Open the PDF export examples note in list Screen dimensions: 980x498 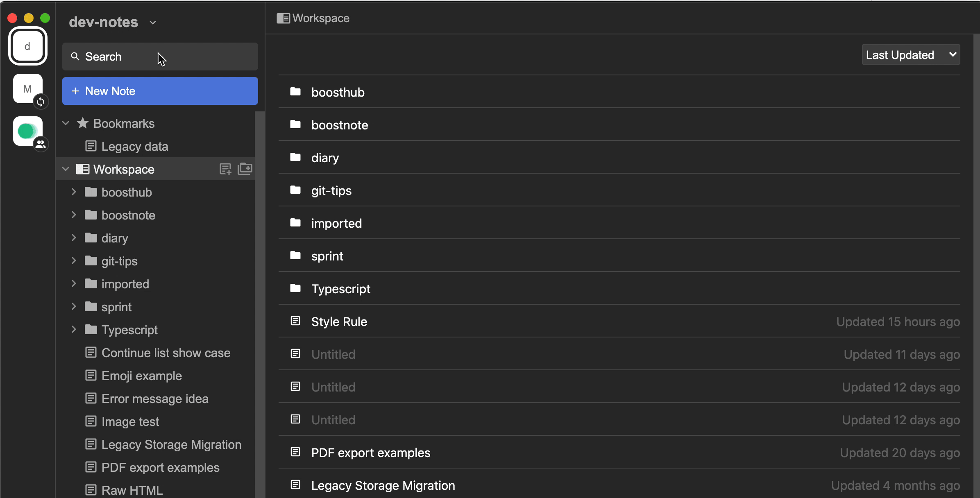[370, 453]
